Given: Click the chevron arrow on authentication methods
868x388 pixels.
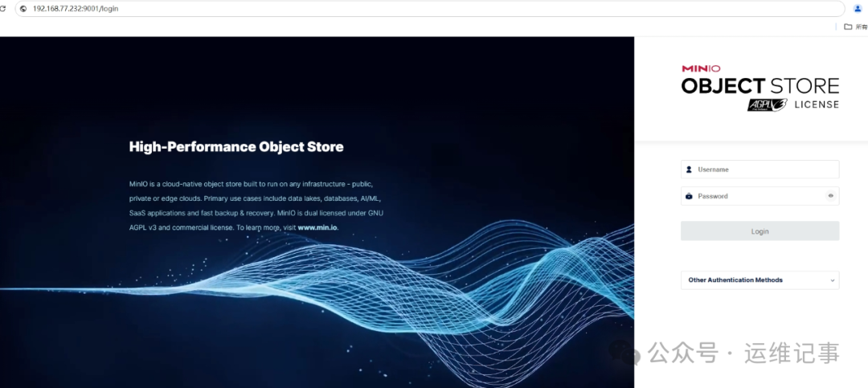Looking at the screenshot, I should point(832,280).
